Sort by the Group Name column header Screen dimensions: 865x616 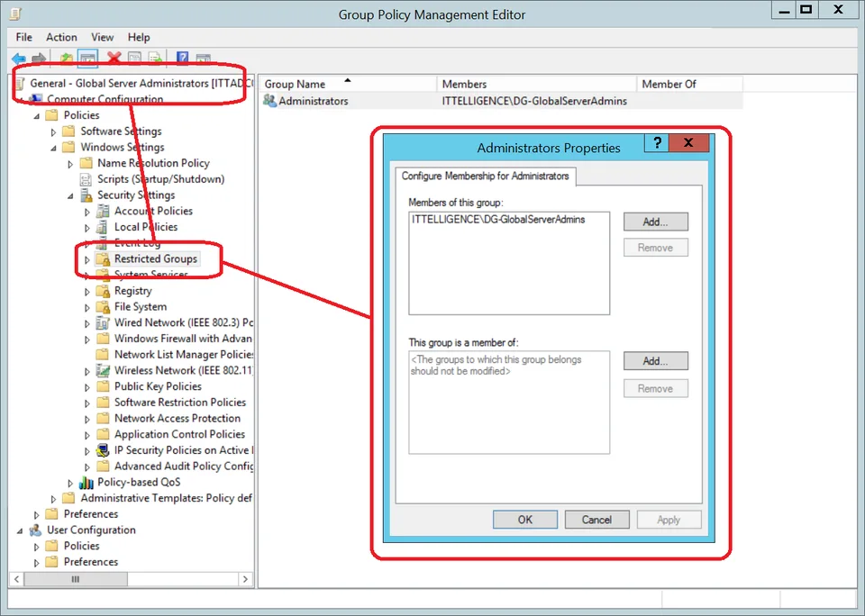(348, 84)
